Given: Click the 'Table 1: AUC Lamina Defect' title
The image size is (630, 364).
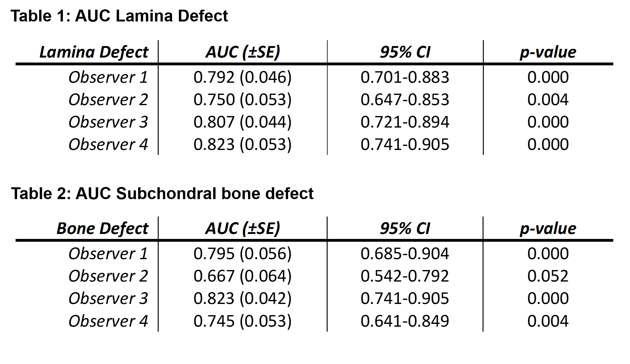Looking at the screenshot, I should click(119, 16).
